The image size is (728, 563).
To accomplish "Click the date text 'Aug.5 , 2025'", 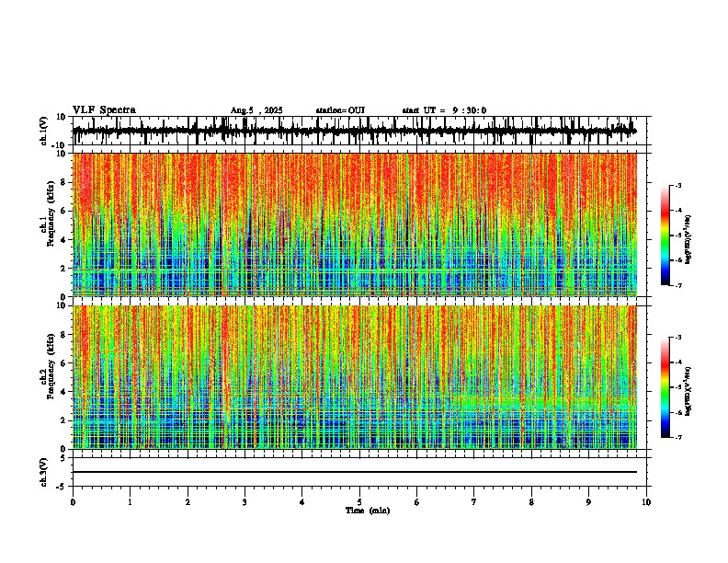I will tap(256, 110).
